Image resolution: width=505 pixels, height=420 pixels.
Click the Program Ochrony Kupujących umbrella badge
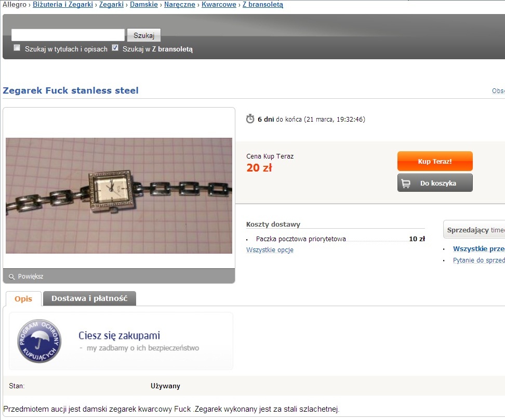(x=39, y=341)
